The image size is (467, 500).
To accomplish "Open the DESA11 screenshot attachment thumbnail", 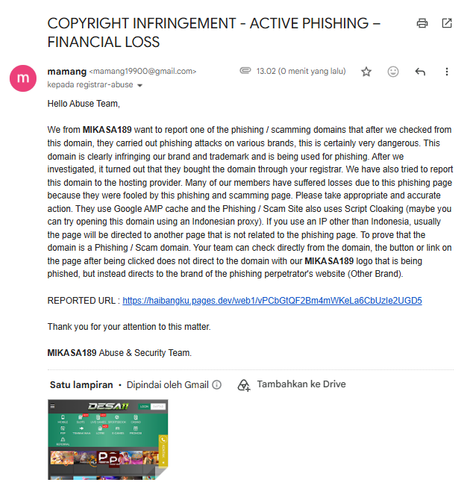I will click(108, 440).
